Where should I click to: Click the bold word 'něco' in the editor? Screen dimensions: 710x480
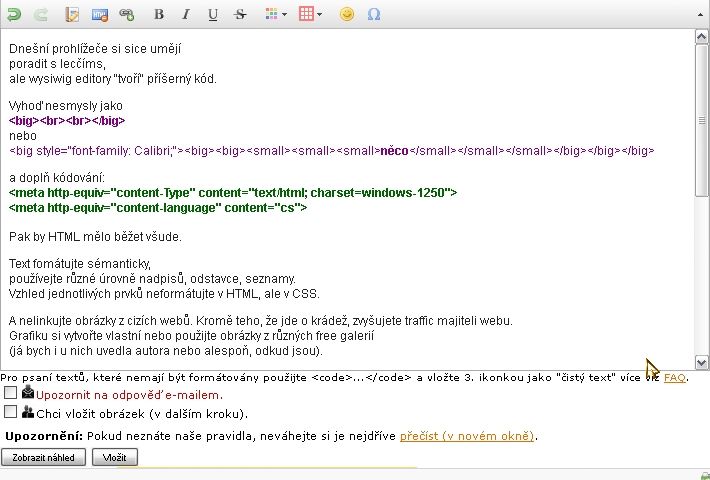(x=394, y=151)
